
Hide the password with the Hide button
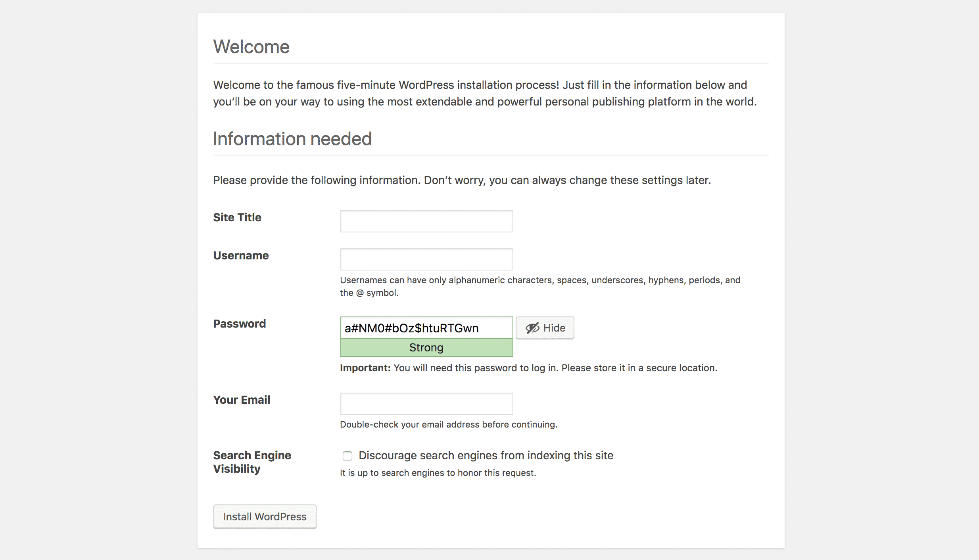click(545, 328)
